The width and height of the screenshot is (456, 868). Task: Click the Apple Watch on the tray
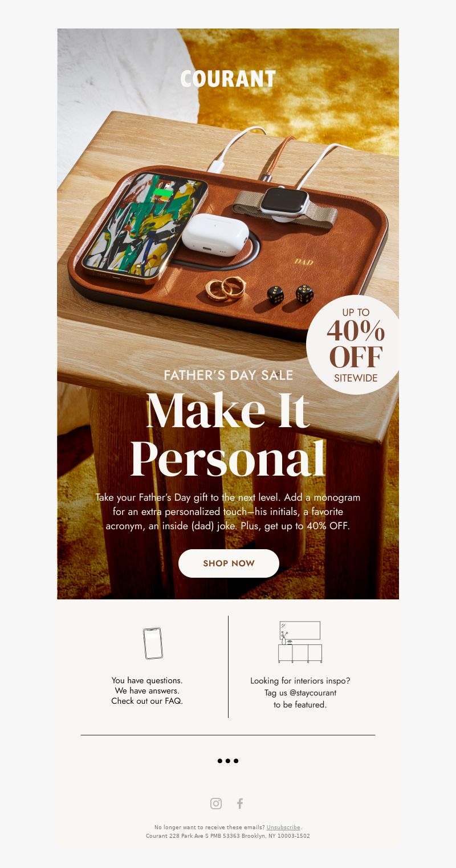coord(284,204)
